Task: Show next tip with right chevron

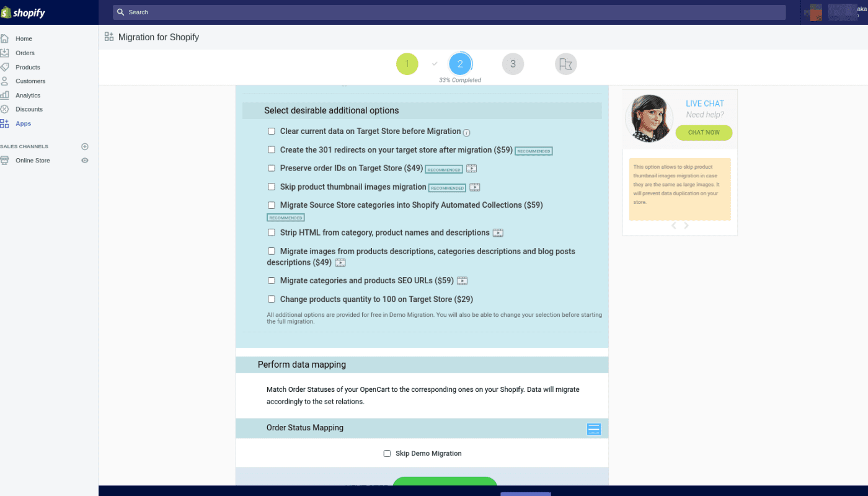Action: [686, 226]
